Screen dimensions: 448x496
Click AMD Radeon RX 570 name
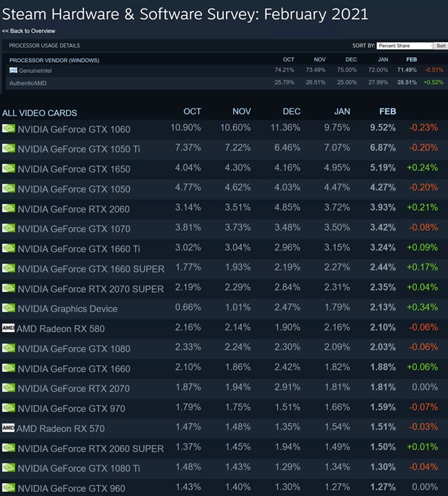[x=61, y=429]
